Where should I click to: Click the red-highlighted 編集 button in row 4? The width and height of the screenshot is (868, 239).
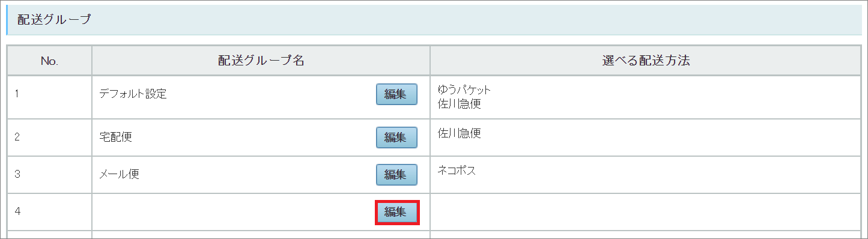point(396,212)
